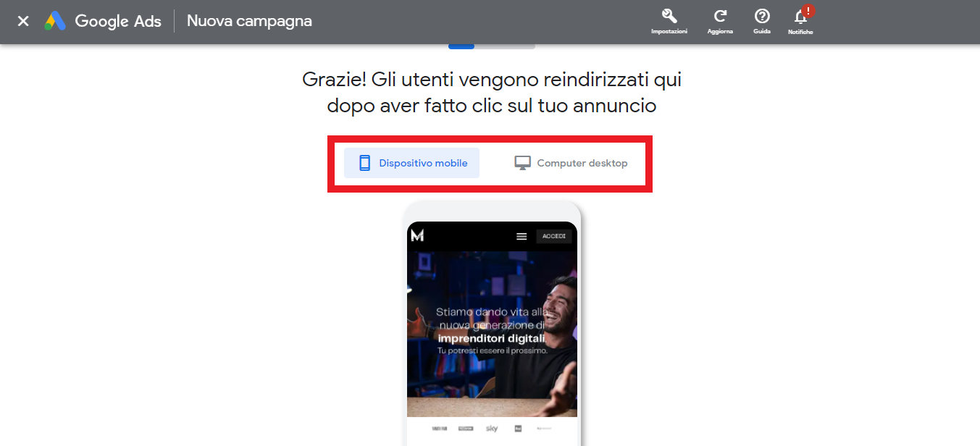
Task: Click the grey desktop monitor icon
Action: pos(522,163)
